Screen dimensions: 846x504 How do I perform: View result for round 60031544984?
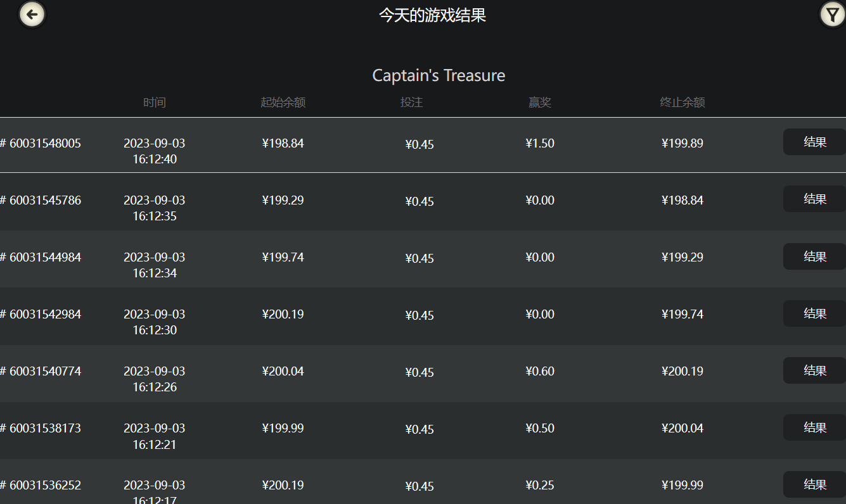tap(814, 256)
